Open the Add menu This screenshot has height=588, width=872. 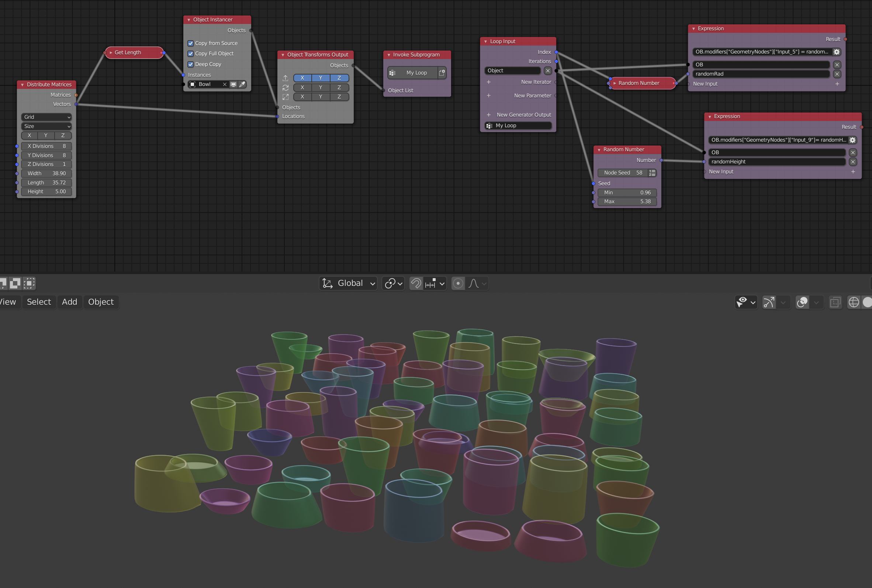tap(69, 302)
